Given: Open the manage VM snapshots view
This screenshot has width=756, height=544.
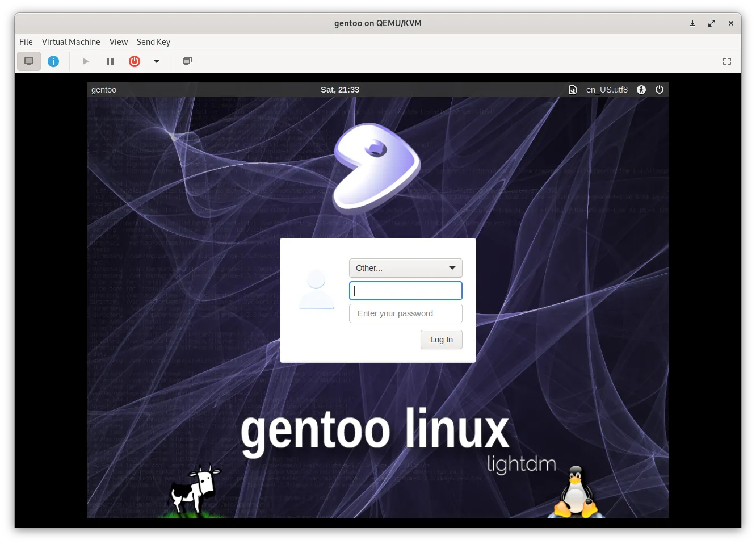Looking at the screenshot, I should [x=187, y=61].
